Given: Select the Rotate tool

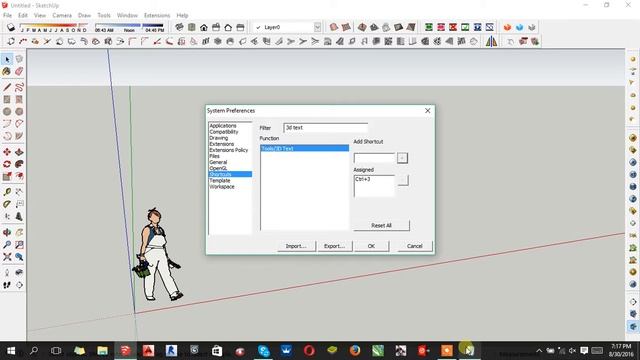Looking at the screenshot, I should click(7, 164).
